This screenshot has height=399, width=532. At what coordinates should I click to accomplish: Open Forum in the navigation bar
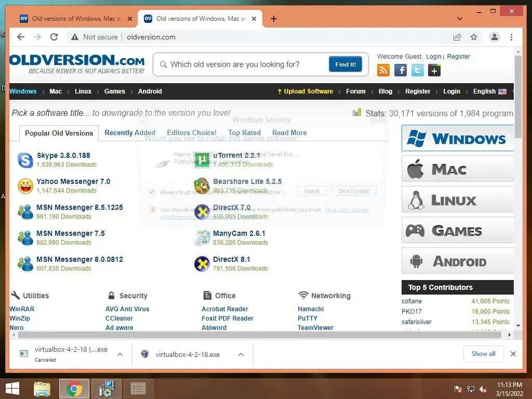(355, 91)
